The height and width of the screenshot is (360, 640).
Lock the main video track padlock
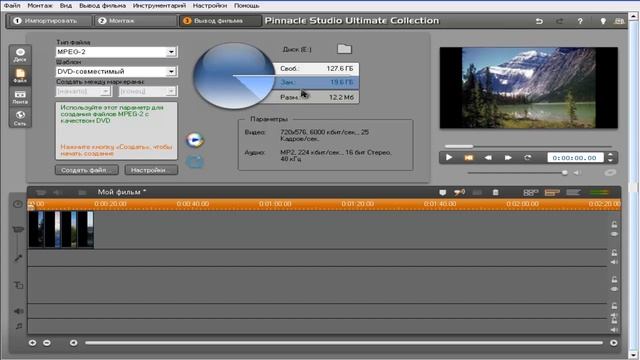[614, 225]
